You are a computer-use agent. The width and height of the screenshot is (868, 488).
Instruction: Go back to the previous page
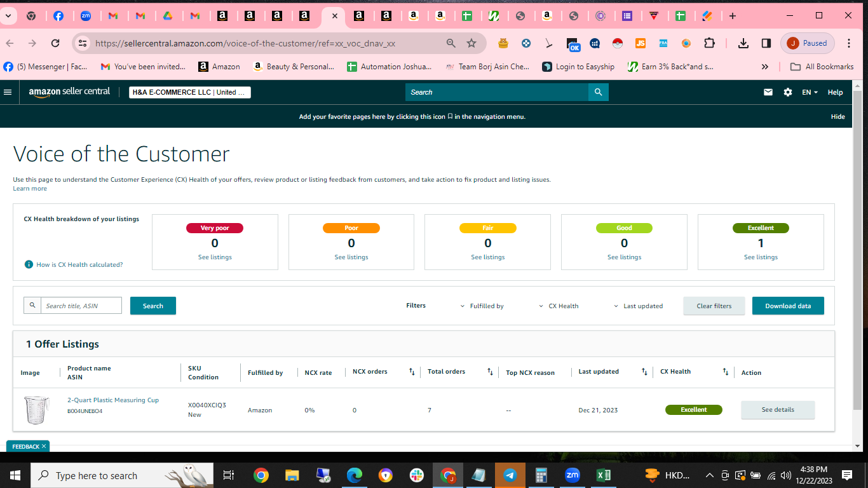tap(10, 43)
